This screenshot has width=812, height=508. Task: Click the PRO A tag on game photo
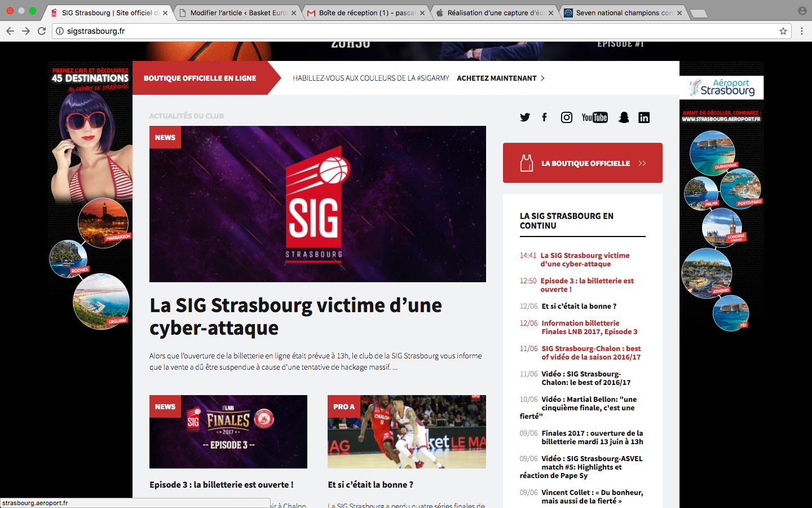tap(344, 406)
